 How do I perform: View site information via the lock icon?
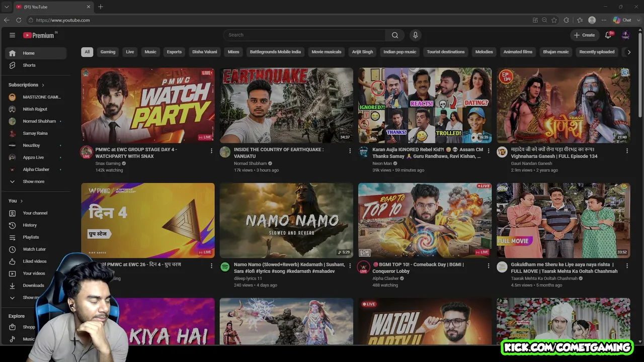tap(31, 20)
